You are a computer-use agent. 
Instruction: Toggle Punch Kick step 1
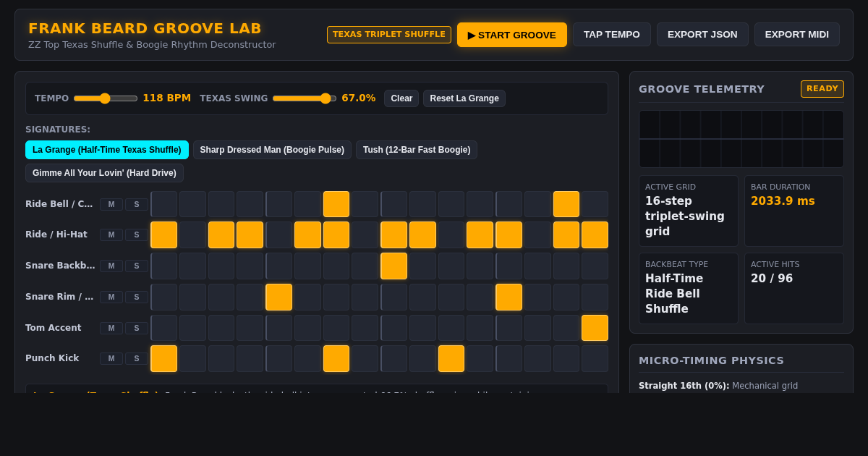point(164,359)
